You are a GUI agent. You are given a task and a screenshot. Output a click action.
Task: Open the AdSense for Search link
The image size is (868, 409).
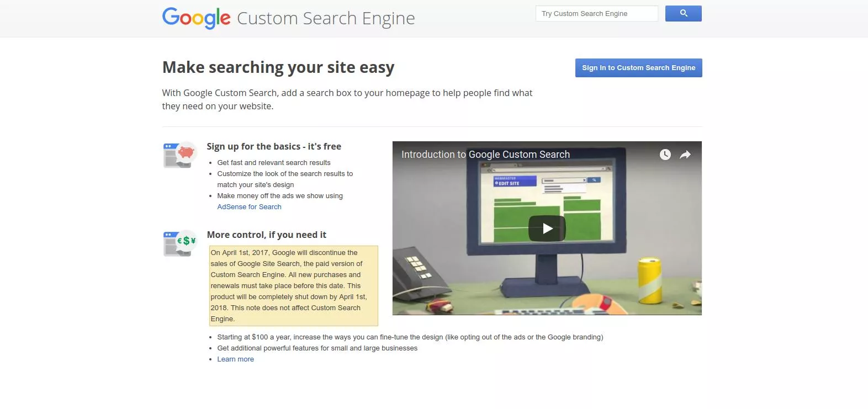pyautogui.click(x=249, y=207)
